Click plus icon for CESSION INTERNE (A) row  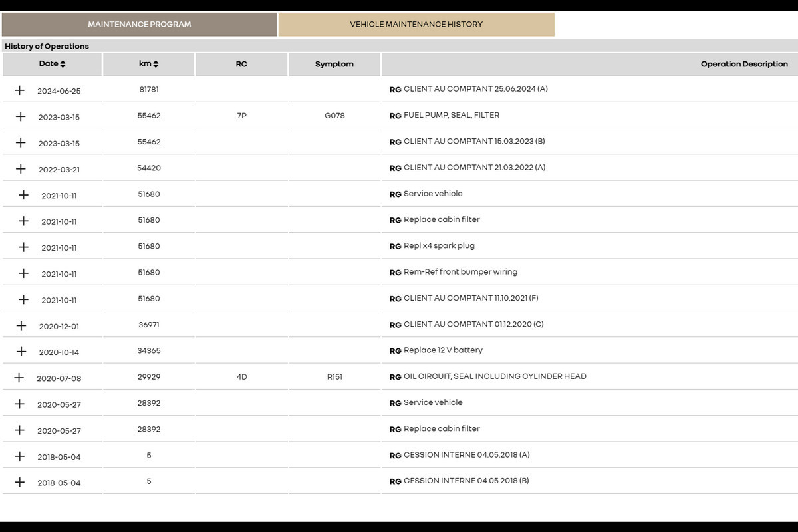click(20, 456)
